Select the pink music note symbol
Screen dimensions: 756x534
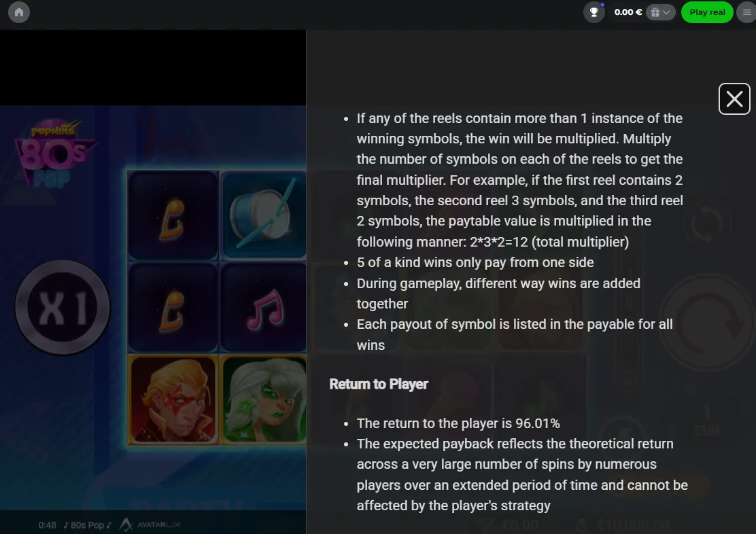pyautogui.click(x=263, y=308)
